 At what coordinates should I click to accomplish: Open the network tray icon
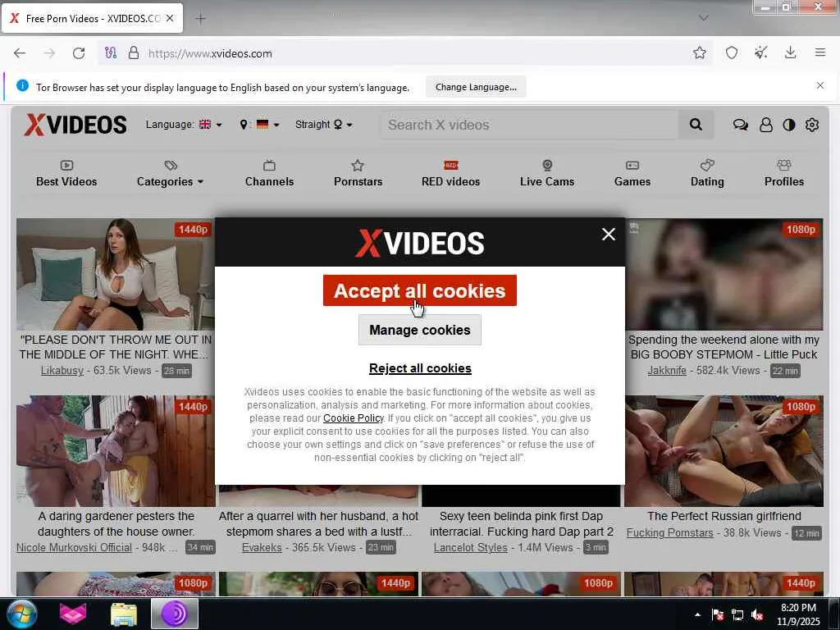[x=737, y=614]
